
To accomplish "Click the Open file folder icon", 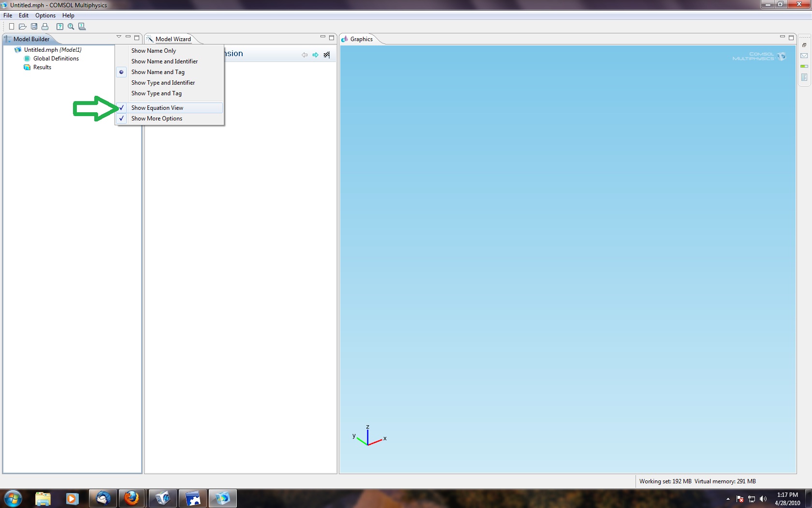I will coord(22,27).
